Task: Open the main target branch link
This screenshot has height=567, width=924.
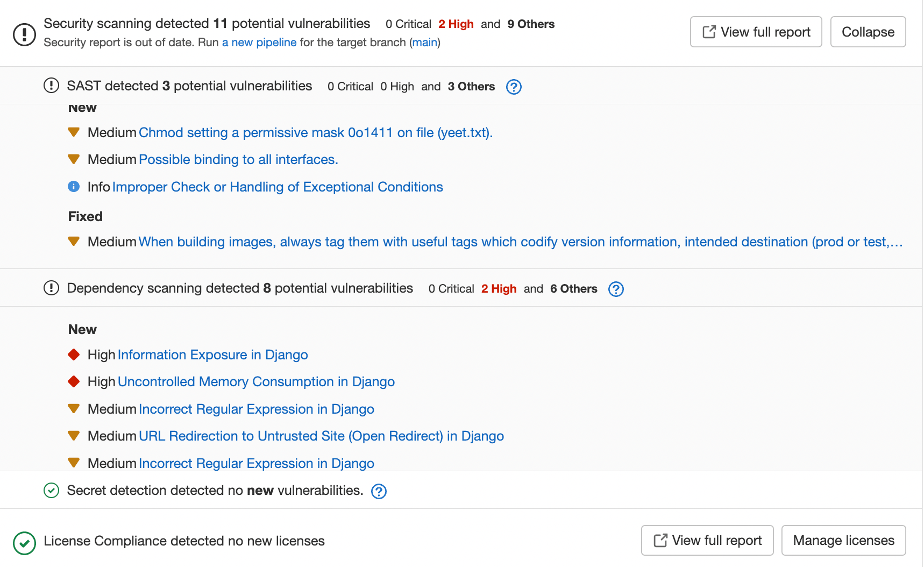Action: tap(424, 42)
